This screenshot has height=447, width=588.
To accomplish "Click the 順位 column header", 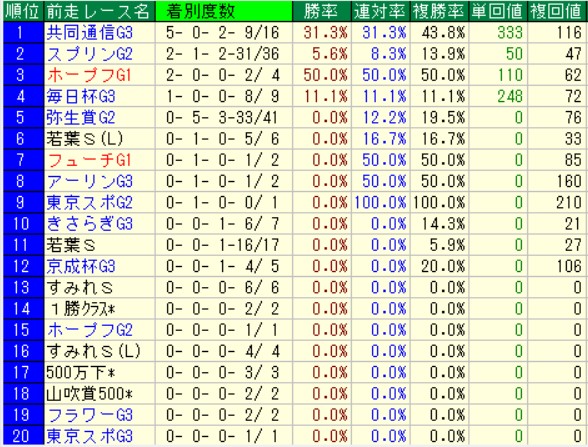I will pos(23,11).
